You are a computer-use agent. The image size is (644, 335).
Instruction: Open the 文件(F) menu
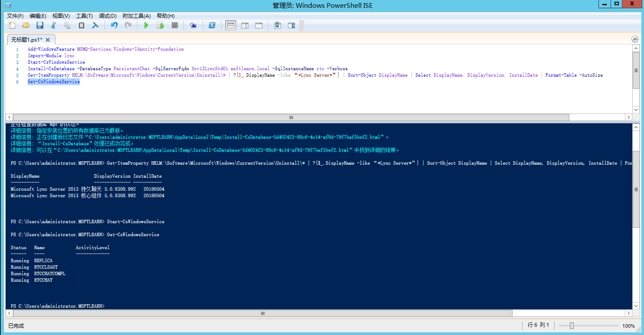15,16
